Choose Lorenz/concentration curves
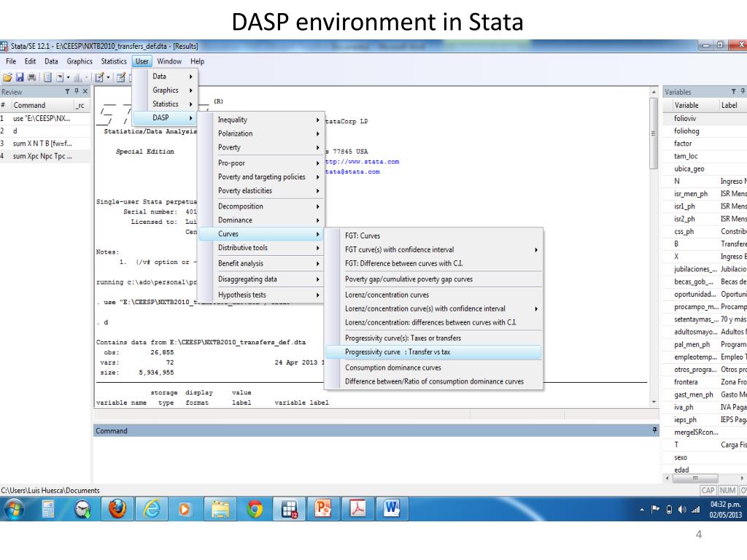The width and height of the screenshot is (747, 560). coord(433,295)
